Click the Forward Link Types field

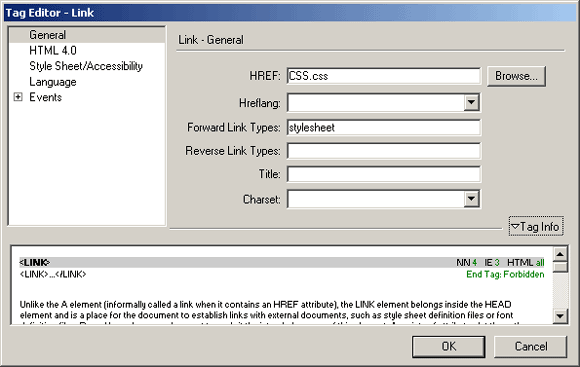[x=384, y=128]
